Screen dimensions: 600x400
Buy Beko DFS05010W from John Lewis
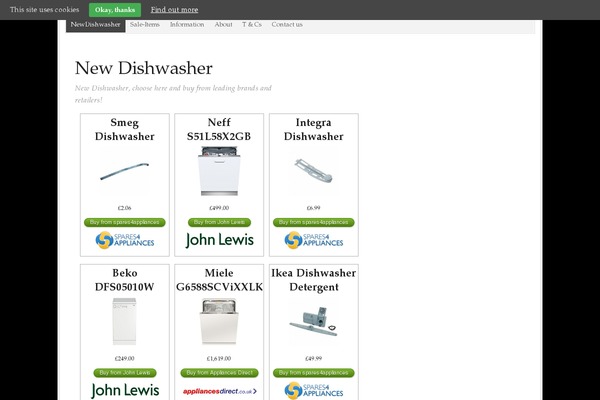125,373
